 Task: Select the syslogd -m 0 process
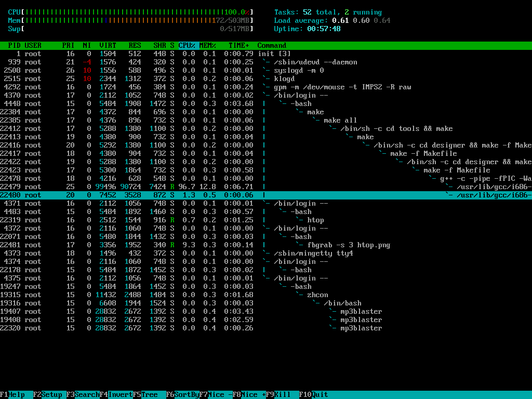click(266, 70)
